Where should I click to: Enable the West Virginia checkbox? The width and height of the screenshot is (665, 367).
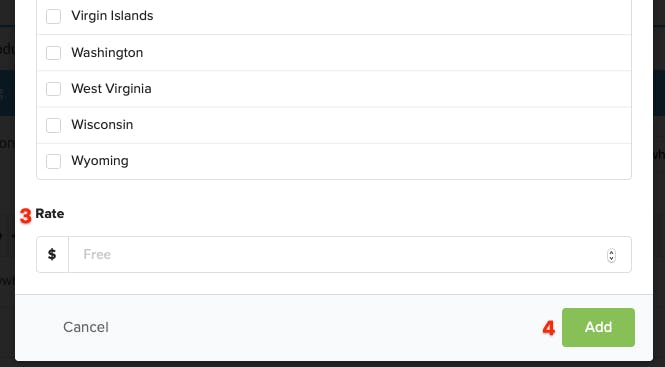[53, 89]
